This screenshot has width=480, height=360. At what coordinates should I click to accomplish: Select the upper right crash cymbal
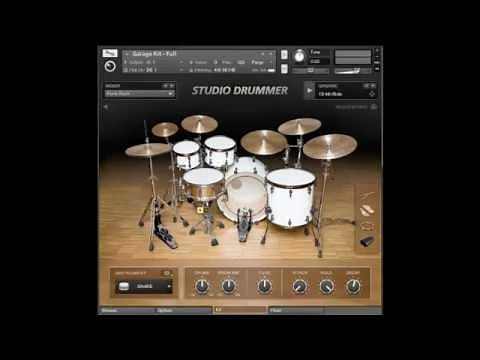tap(299, 126)
